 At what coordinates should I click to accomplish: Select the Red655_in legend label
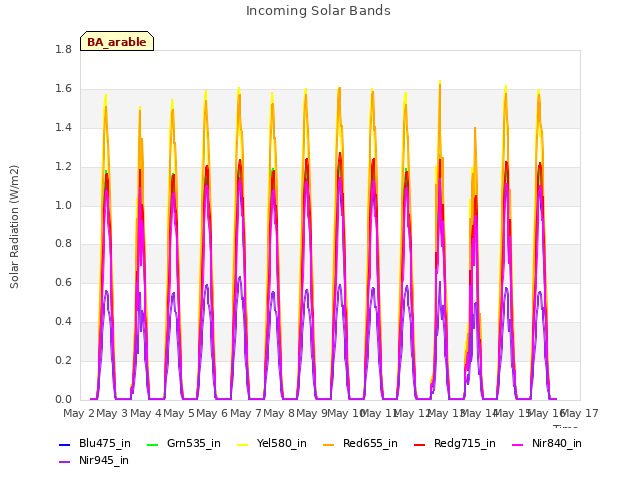click(370, 444)
